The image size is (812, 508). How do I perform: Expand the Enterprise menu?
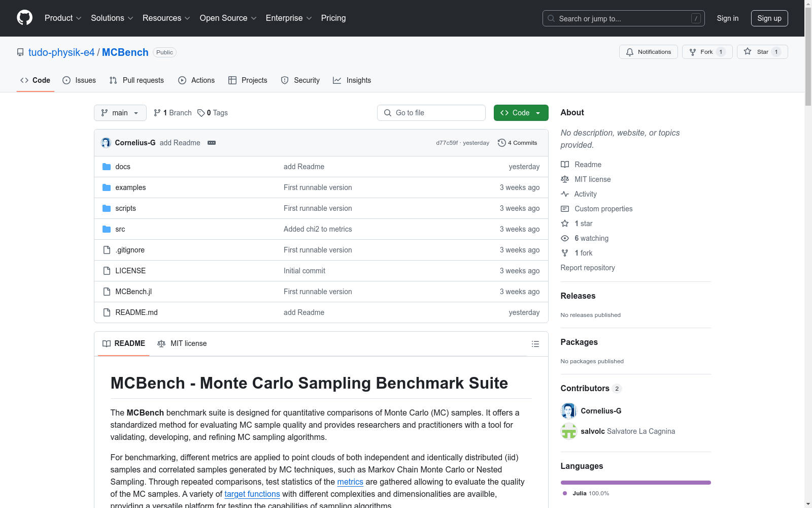tap(289, 18)
